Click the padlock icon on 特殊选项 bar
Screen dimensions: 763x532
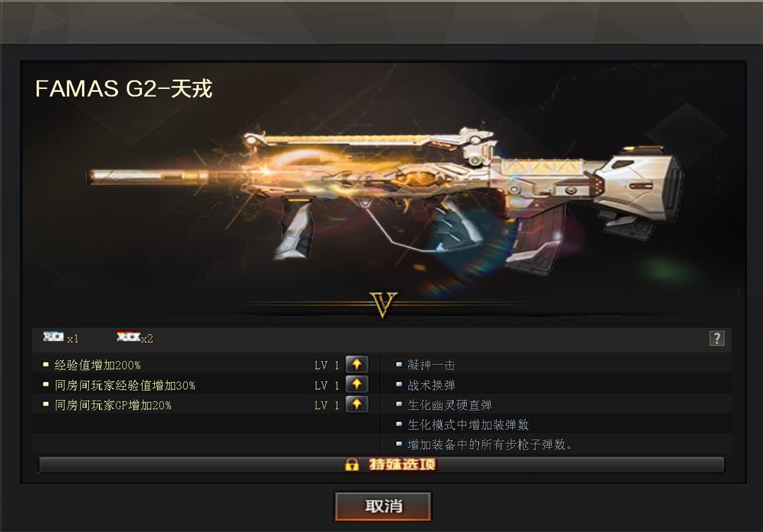click(352, 464)
